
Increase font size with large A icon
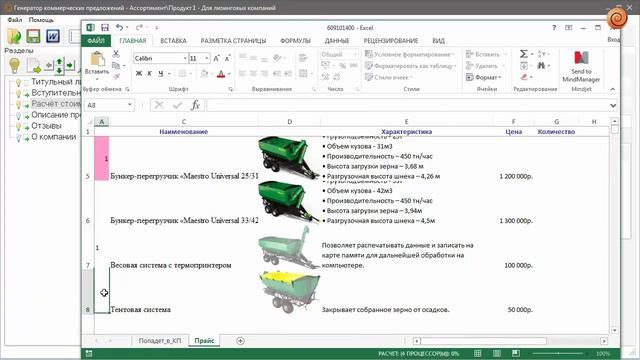(x=216, y=58)
